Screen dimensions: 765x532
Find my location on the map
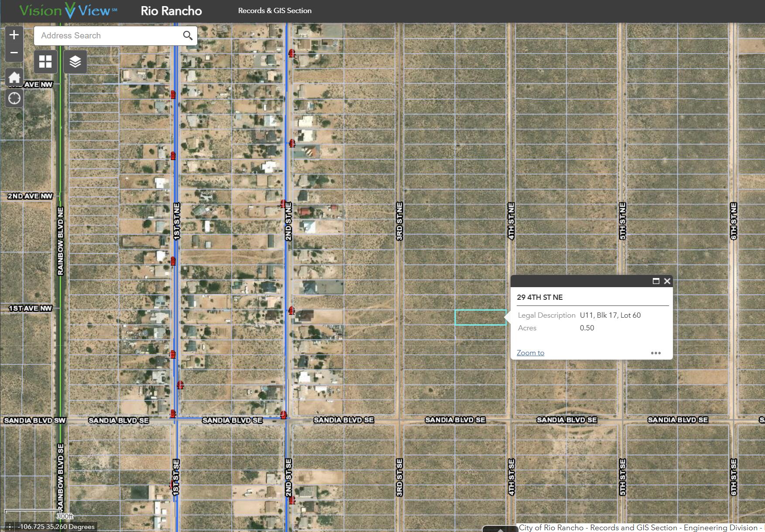coord(14,99)
